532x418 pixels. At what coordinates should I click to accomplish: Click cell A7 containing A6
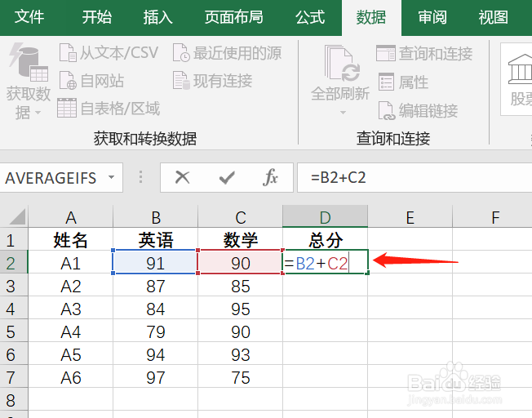(70, 378)
